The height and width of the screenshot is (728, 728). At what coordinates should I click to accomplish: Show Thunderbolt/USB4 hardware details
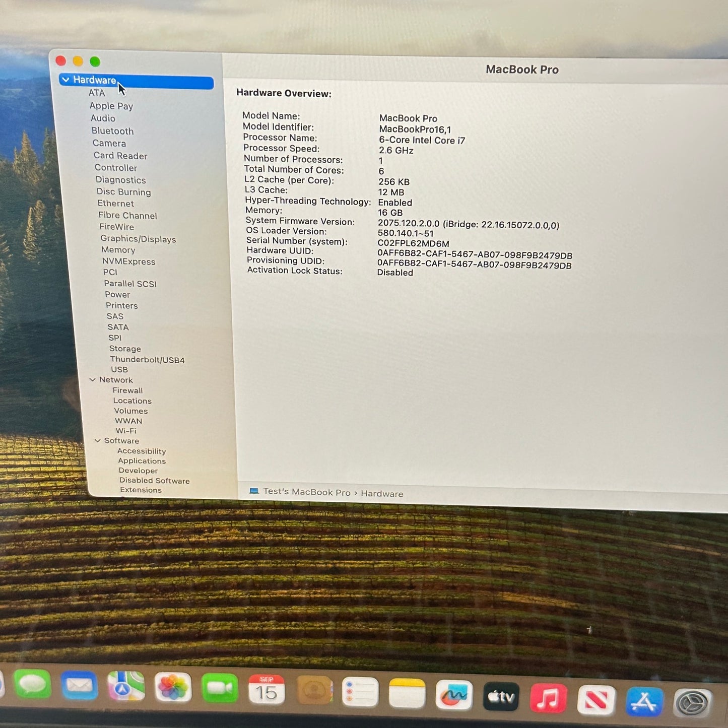(147, 360)
